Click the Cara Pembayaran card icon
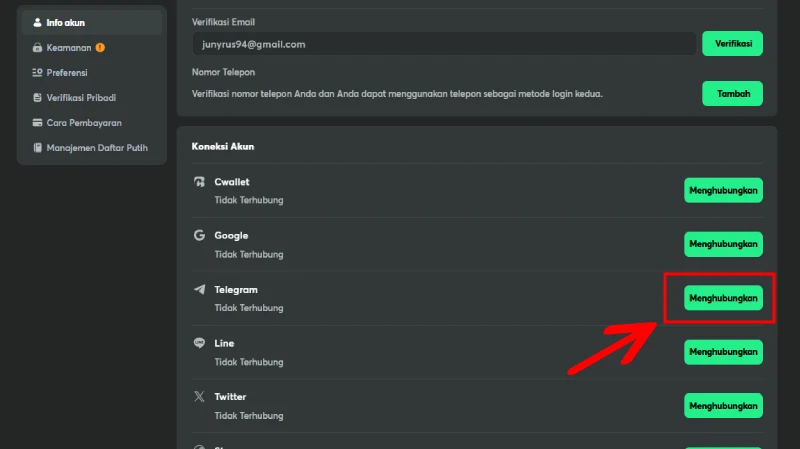 [37, 122]
